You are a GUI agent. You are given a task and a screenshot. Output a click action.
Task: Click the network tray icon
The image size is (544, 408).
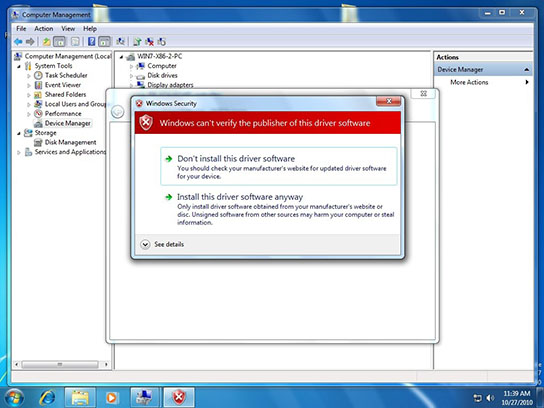tap(477, 398)
